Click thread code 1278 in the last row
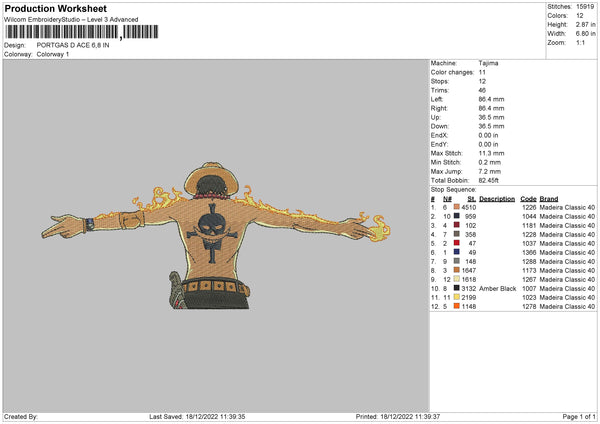600x424 pixels. coord(529,307)
